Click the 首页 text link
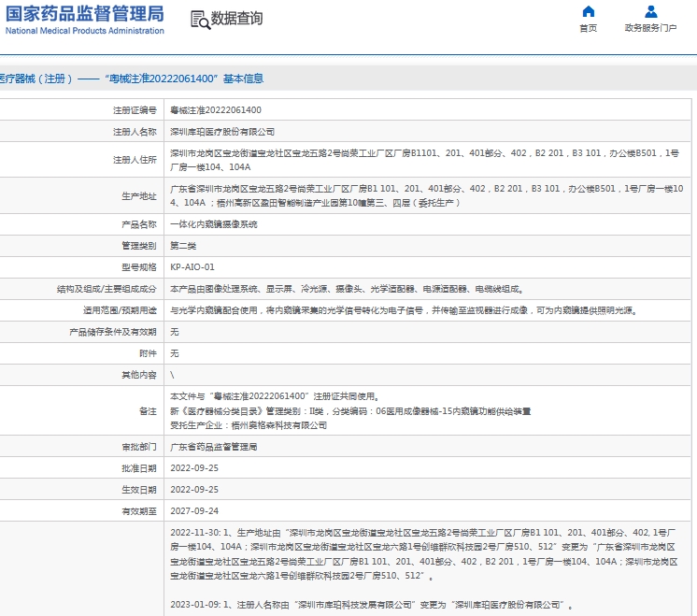This screenshot has width=697, height=616. pyautogui.click(x=588, y=28)
